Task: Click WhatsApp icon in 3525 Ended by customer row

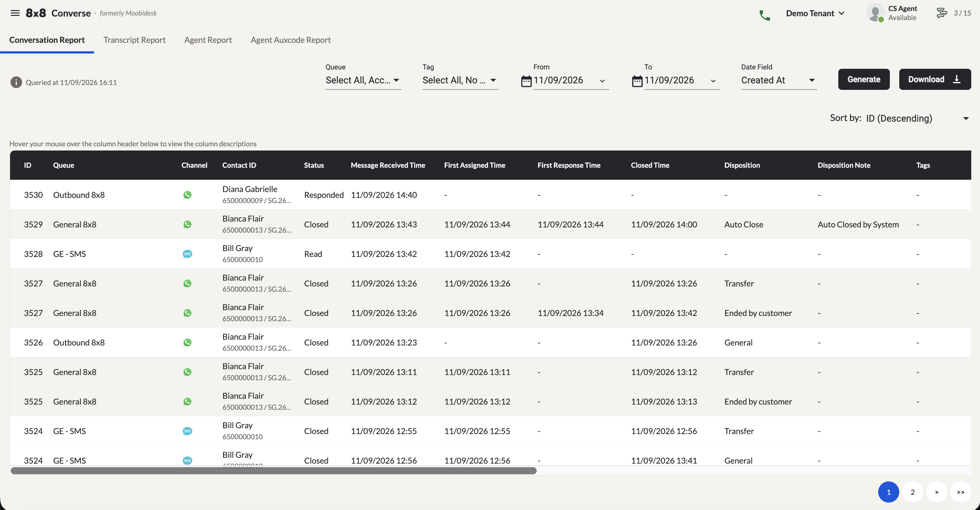Action: (x=187, y=401)
